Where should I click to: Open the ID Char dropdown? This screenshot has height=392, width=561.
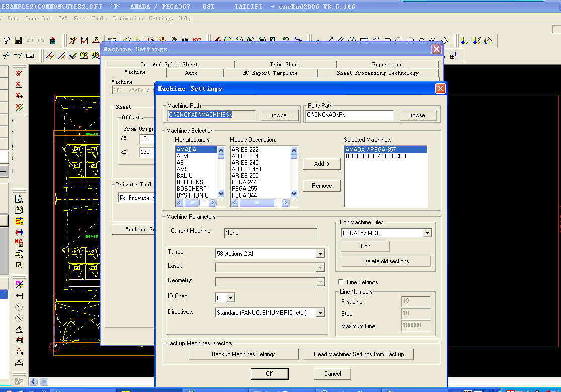230,298
